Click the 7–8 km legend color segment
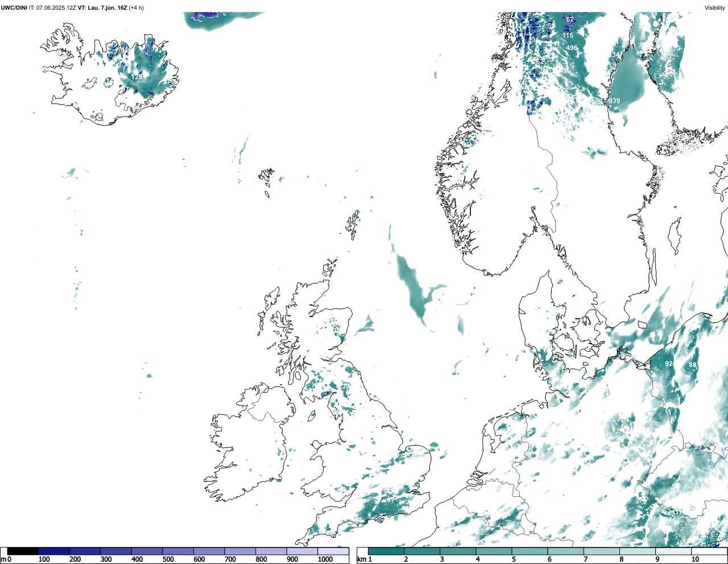 coord(601,551)
